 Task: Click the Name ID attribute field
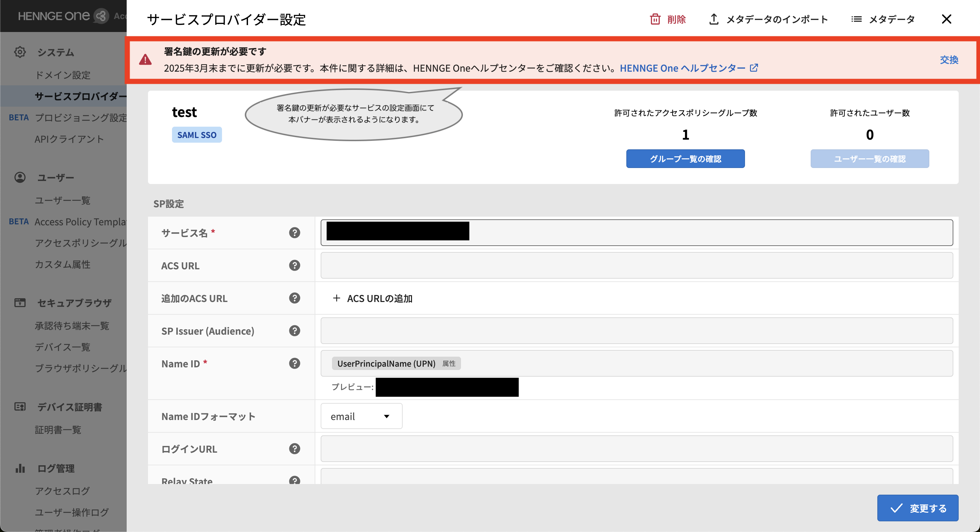tap(636, 363)
